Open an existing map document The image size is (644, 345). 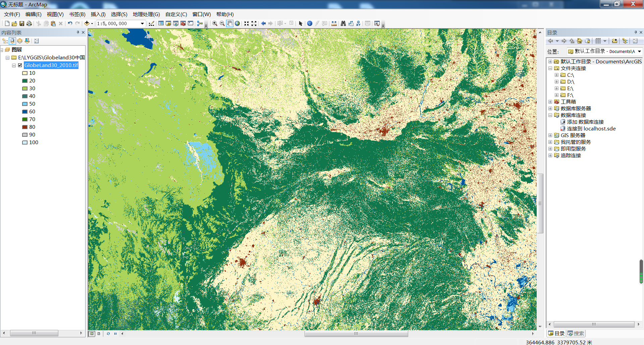[x=14, y=23]
